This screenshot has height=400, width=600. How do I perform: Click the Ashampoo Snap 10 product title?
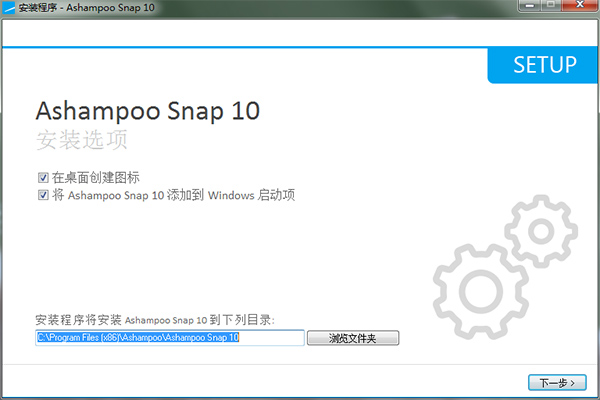pos(148,111)
